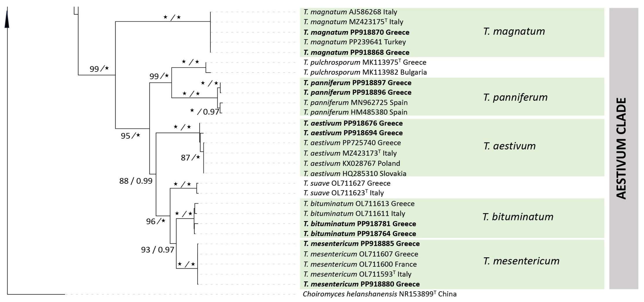
Task: Select T. mesentericum PP918885 Greece entry
Action: coord(361,244)
